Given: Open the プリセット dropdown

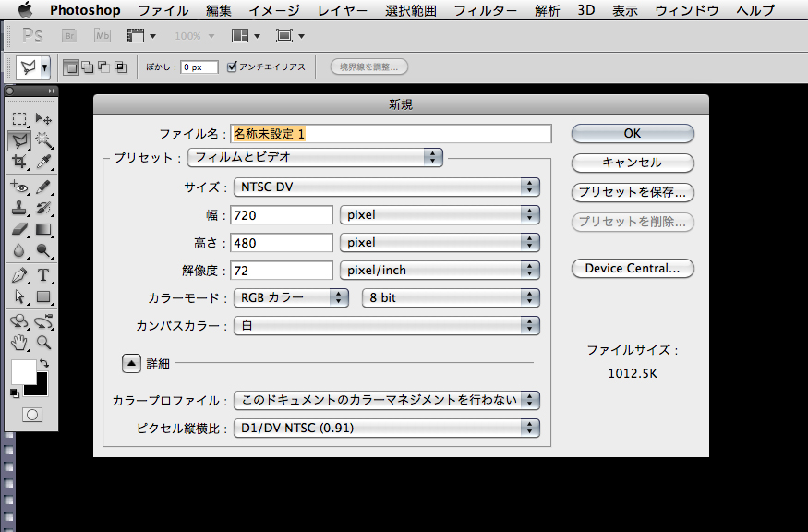Looking at the screenshot, I should 315,157.
